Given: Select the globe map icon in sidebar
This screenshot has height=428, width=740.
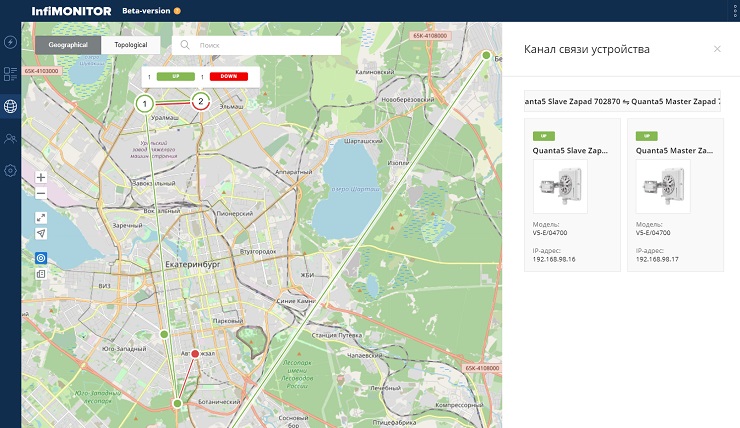Looking at the screenshot, I should 10,106.
